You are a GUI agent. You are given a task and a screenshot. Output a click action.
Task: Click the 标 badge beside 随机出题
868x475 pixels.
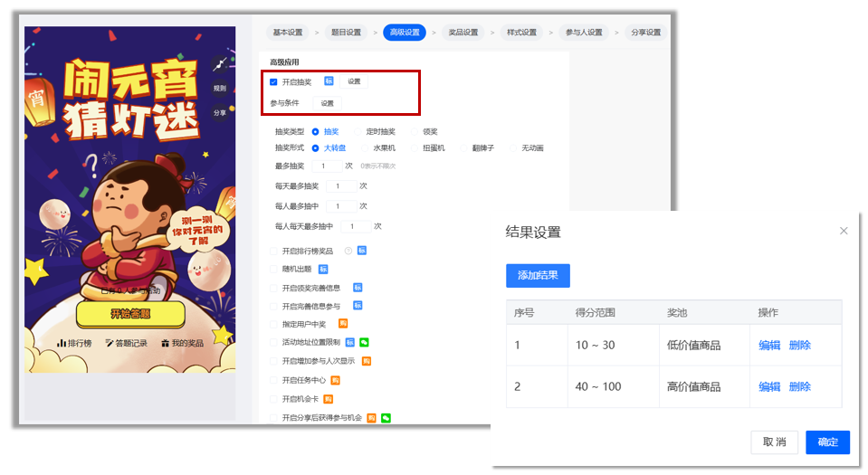[x=323, y=269]
